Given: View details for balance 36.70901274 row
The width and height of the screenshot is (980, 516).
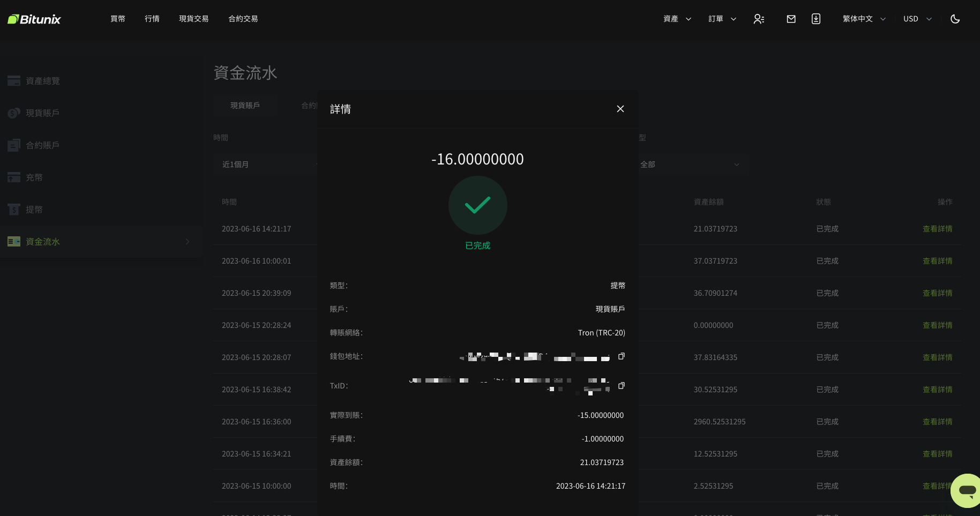Looking at the screenshot, I should click(x=938, y=293).
